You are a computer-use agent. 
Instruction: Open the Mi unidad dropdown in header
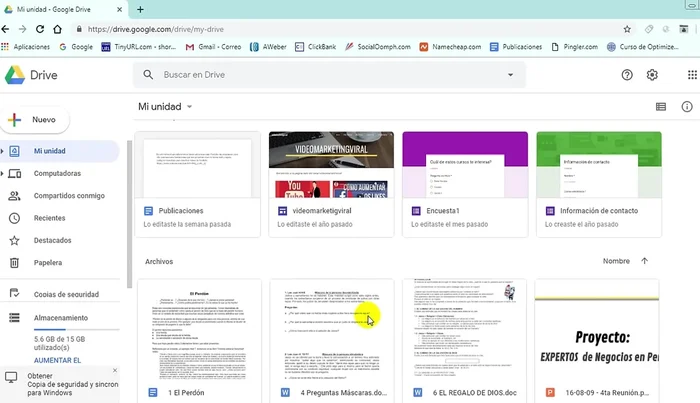tap(189, 107)
